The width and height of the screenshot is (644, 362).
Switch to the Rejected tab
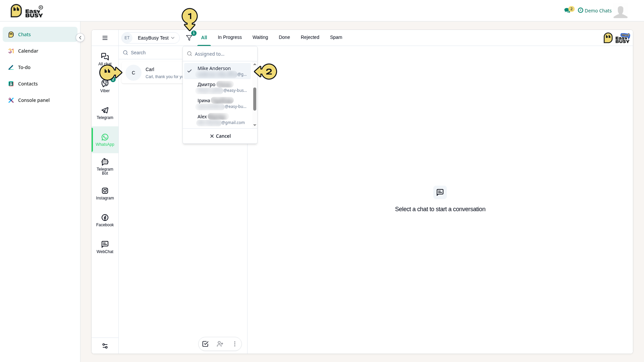(310, 37)
